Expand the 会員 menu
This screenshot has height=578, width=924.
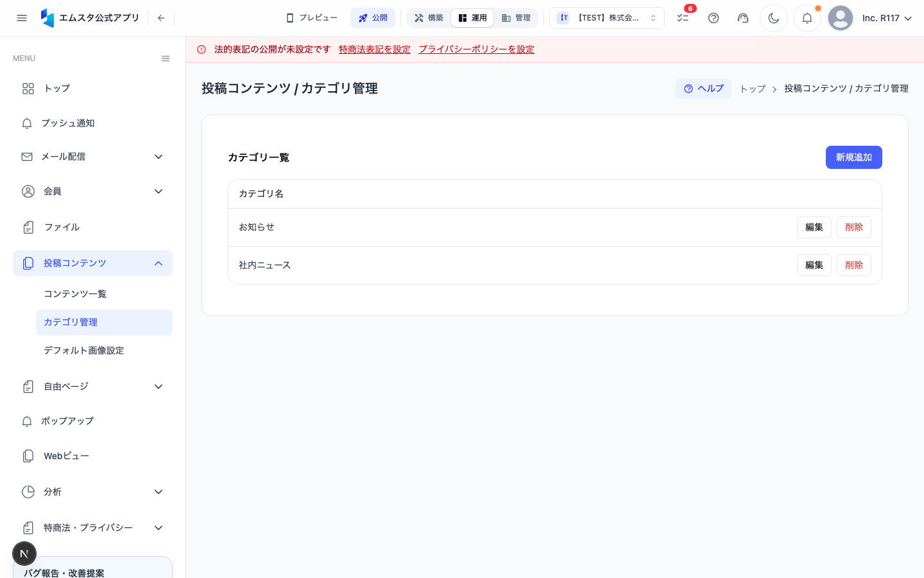point(92,191)
